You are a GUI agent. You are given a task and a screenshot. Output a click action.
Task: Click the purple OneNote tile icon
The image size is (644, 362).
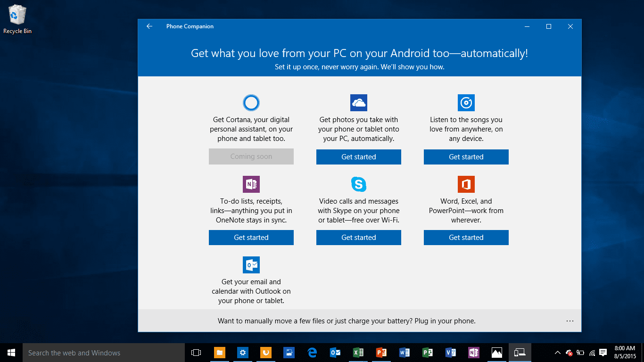(251, 184)
